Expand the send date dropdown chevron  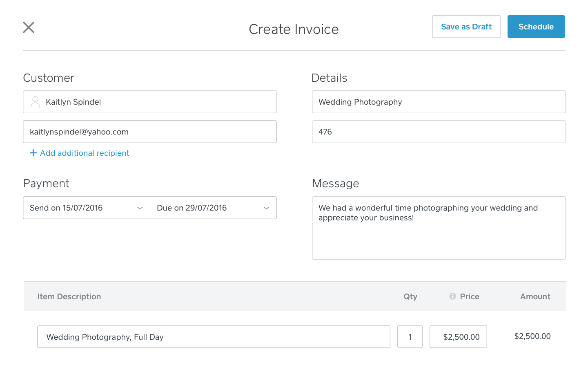pyautogui.click(x=140, y=208)
